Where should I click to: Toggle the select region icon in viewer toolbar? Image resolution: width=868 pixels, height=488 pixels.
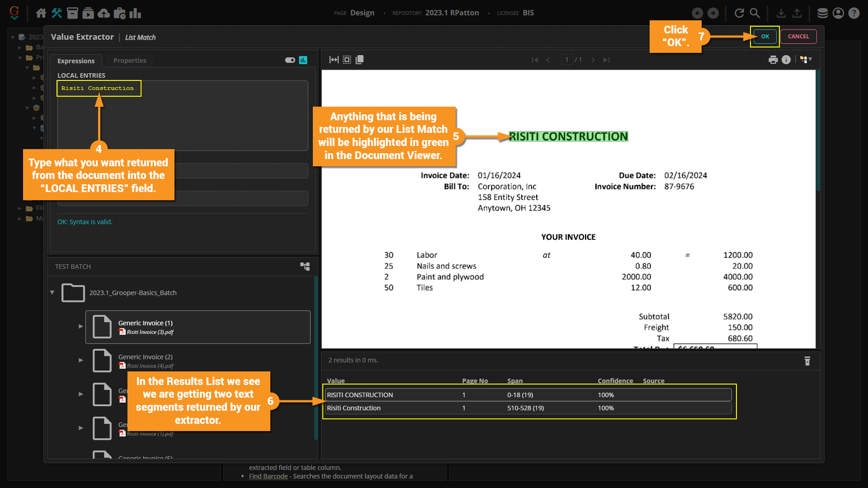347,60
